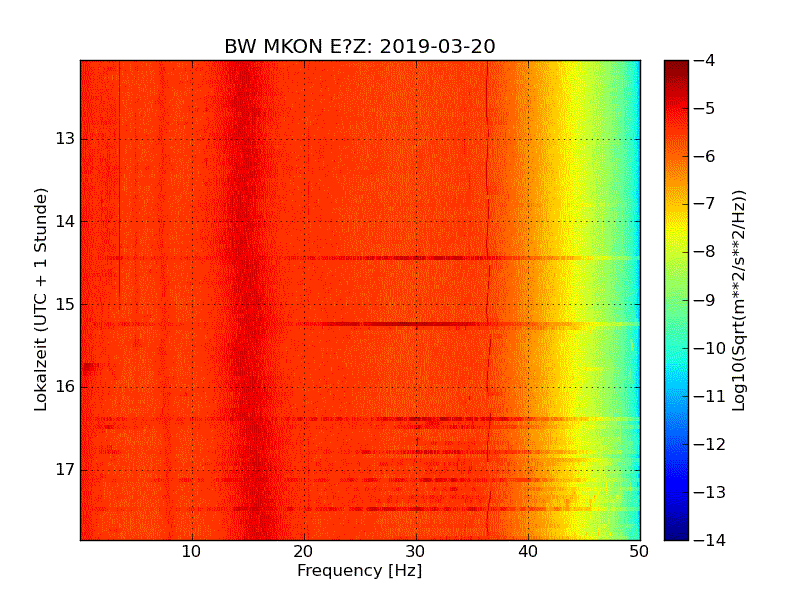Click the plot title 'BW MKON E?Z: 2019-03-20'

pos(360,46)
